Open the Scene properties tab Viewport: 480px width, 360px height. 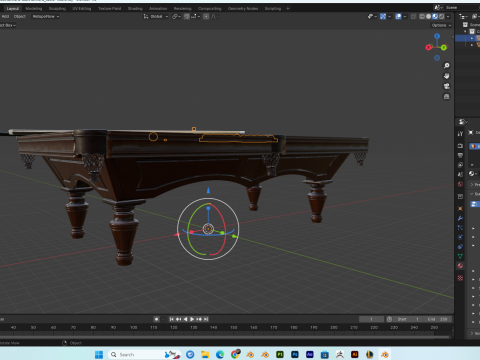[x=460, y=174]
